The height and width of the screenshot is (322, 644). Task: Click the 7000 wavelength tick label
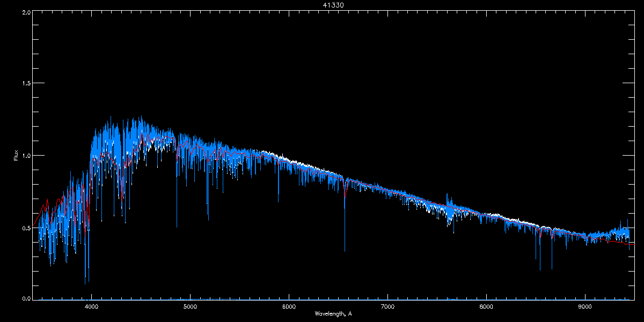387,307
